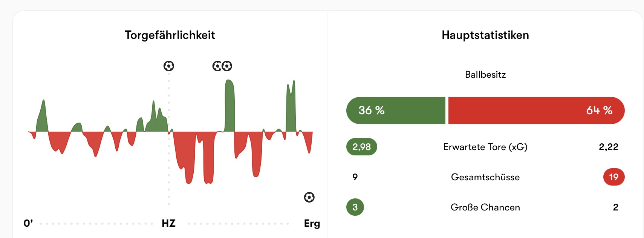The height and width of the screenshot is (238, 644).
Task: Click the Ballbesitz label
Action: tap(485, 74)
